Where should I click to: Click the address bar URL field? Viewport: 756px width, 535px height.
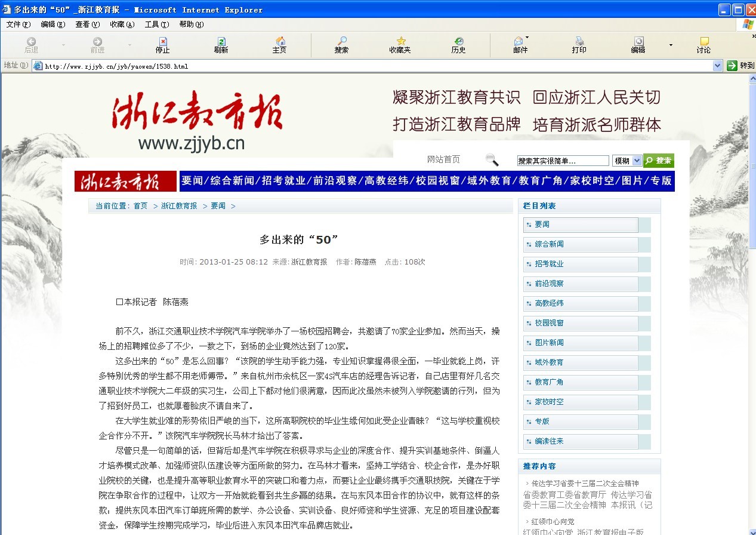click(x=378, y=66)
